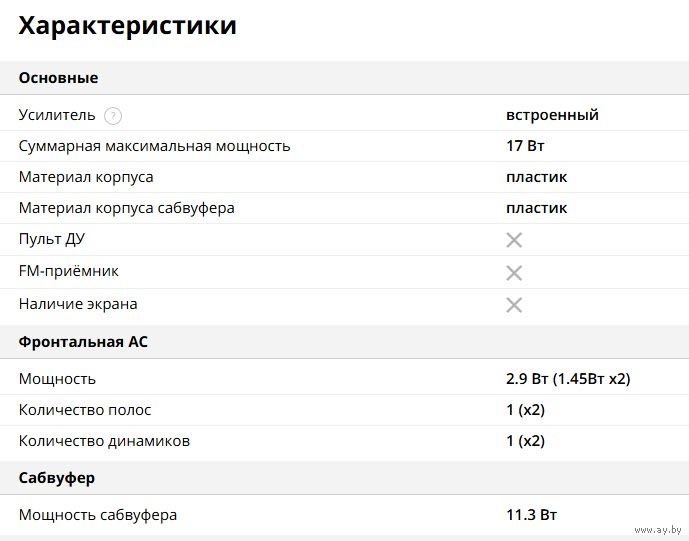Image resolution: width=689 pixels, height=541 pixels.
Task: Click the Количество динамиков label
Action: tap(104, 441)
